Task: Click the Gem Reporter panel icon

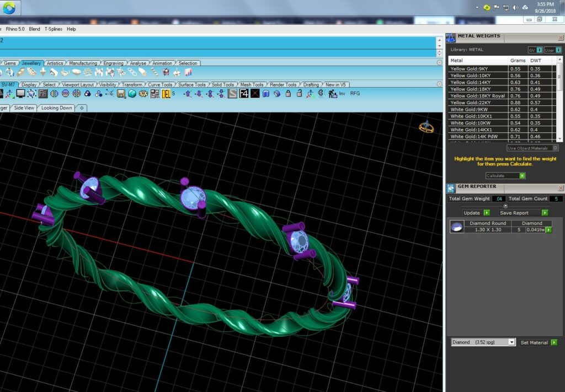Action: (451, 188)
